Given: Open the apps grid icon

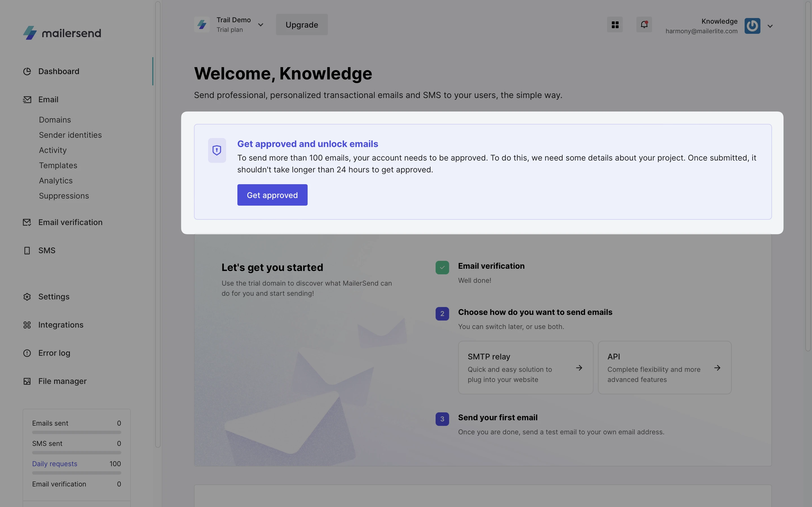Looking at the screenshot, I should tap(615, 25).
